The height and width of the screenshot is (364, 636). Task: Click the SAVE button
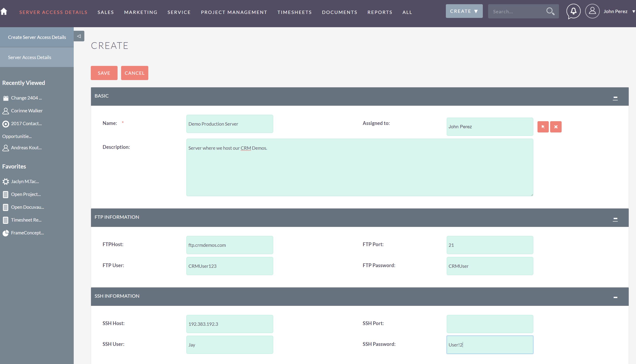[104, 73]
